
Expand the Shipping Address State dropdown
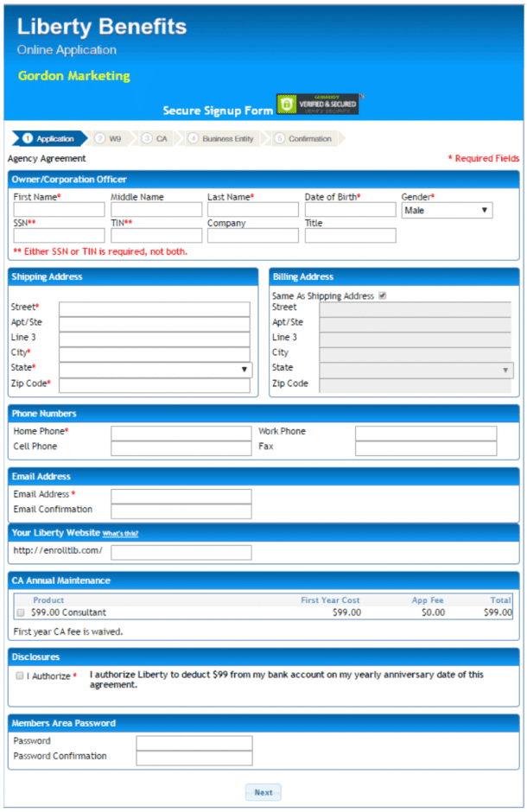coord(156,370)
